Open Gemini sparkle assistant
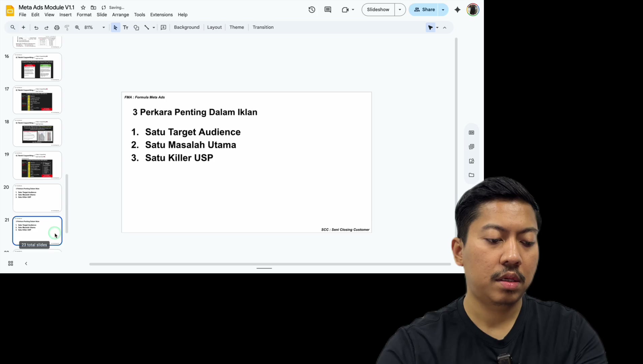Viewport: 643px width, 364px height. [x=457, y=10]
